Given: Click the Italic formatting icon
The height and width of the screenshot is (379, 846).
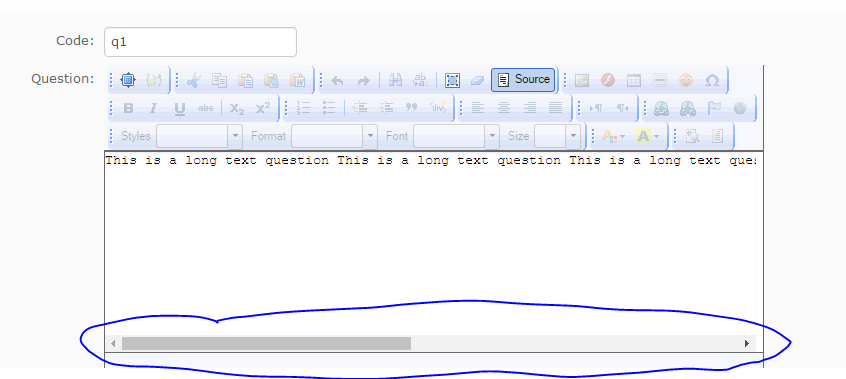Looking at the screenshot, I should pos(153,108).
